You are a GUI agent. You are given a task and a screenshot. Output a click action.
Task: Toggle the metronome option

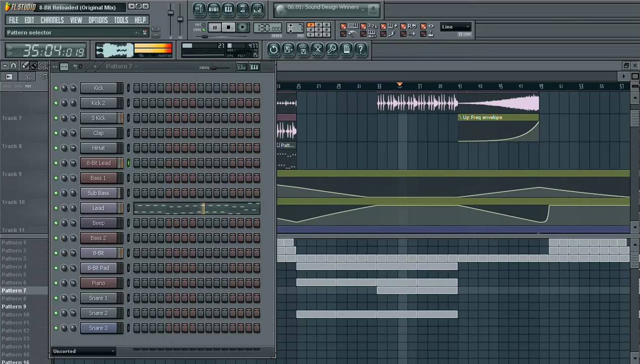tap(343, 34)
